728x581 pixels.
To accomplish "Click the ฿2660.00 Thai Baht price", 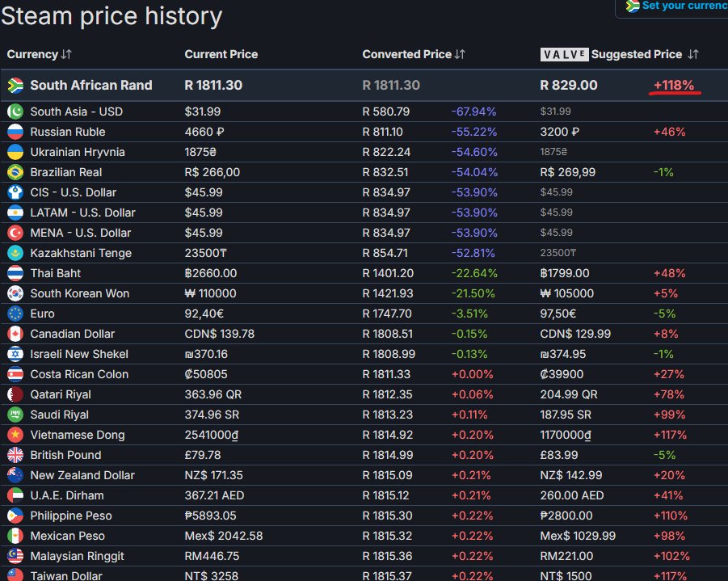I will (x=211, y=274).
